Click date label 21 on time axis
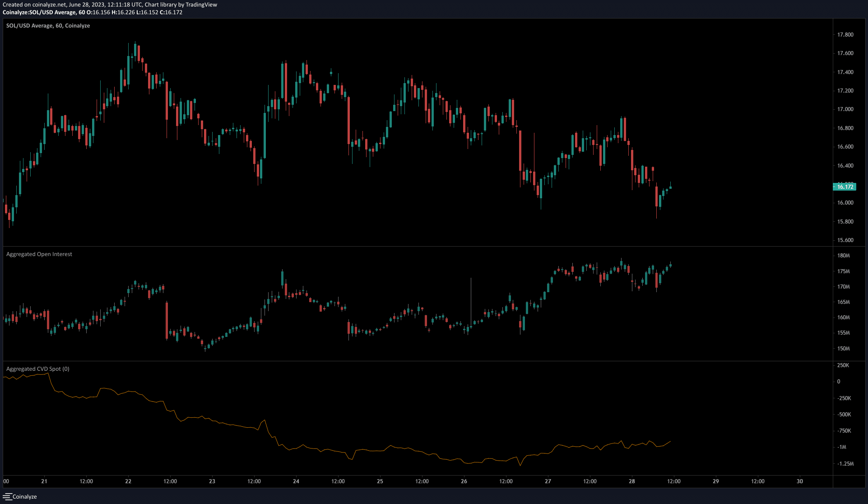The height and width of the screenshot is (504, 868). pos(44,481)
